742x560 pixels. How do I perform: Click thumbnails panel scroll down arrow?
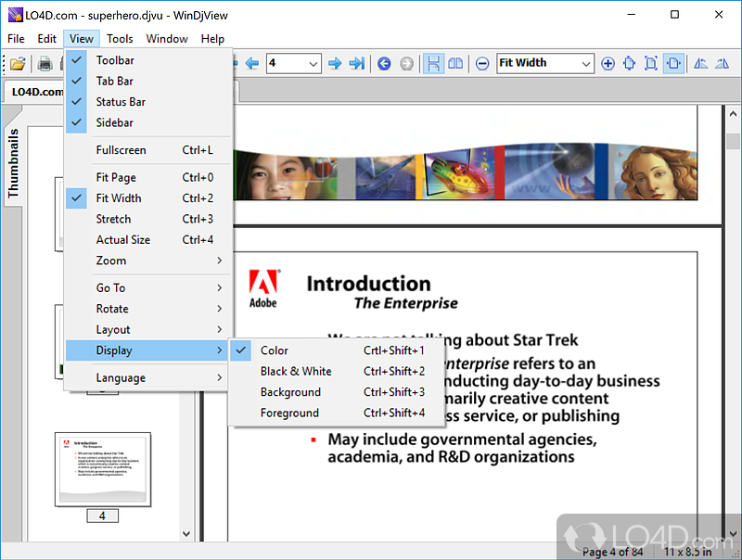[186, 533]
